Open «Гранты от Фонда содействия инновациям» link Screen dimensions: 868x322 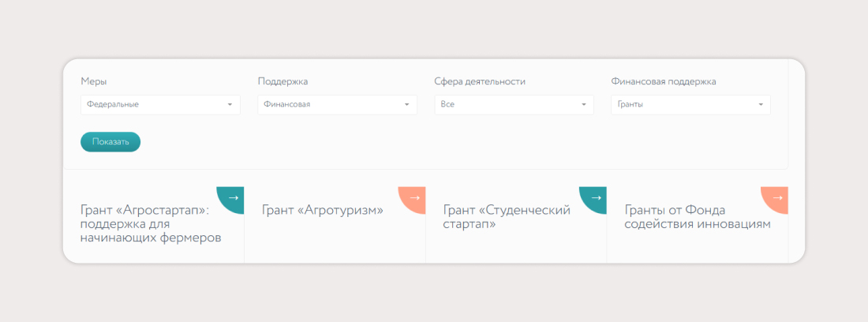click(697, 217)
